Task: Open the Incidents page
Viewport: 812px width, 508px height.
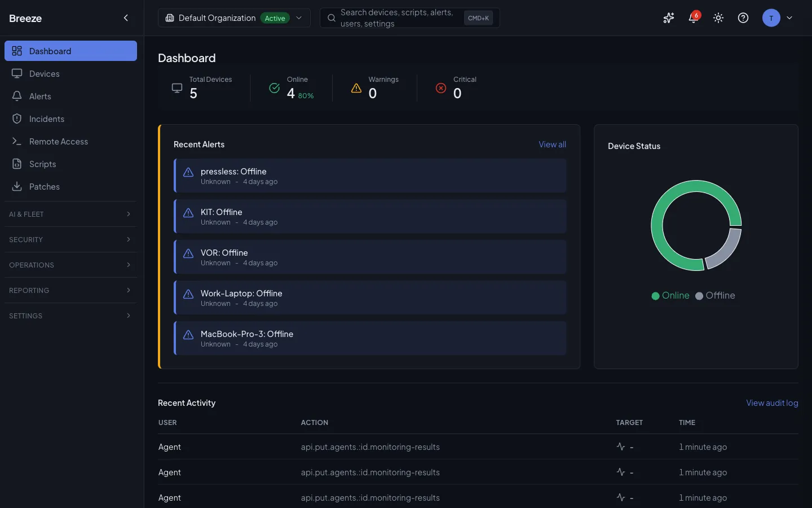Action: click(47, 119)
